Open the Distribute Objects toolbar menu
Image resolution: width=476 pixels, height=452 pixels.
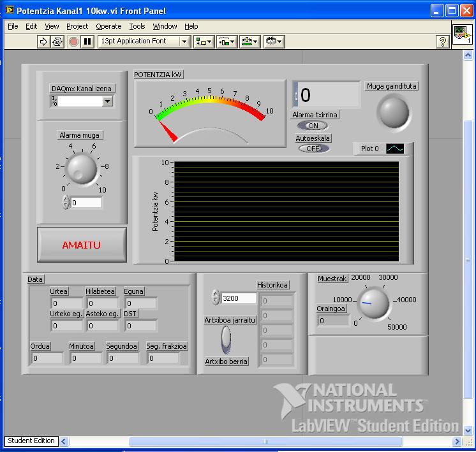coord(227,41)
